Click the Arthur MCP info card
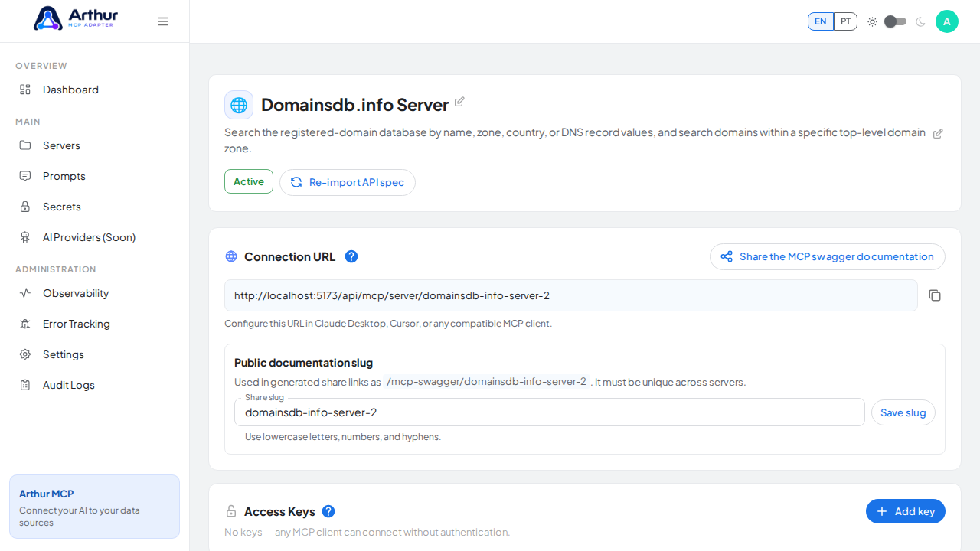Screen dimensions: 980x551 tap(94, 507)
